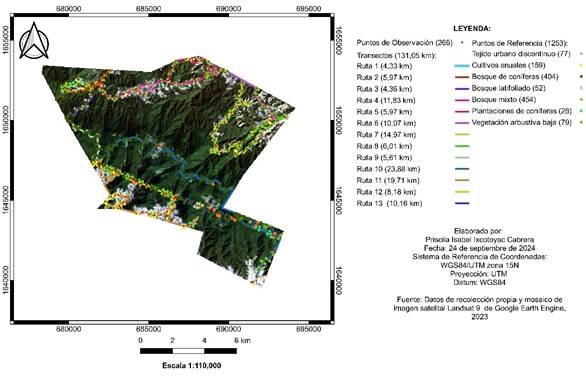Click the Elaborado por author name text
This screenshot has width=586, height=380.
479,240
